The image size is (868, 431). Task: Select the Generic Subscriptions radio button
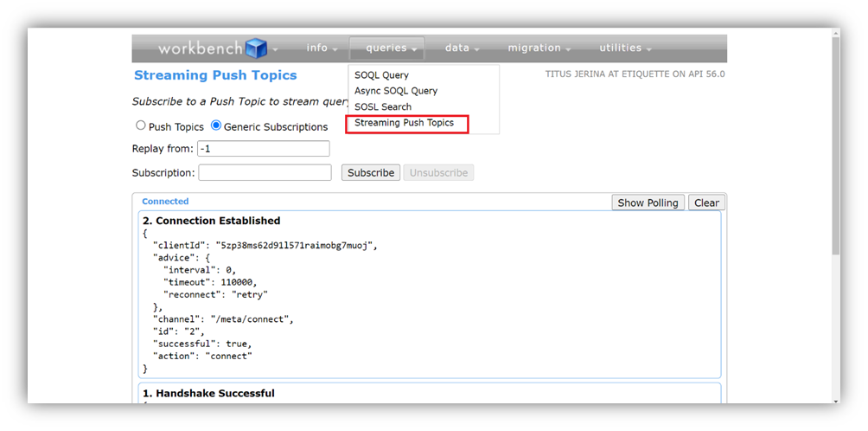coord(216,125)
